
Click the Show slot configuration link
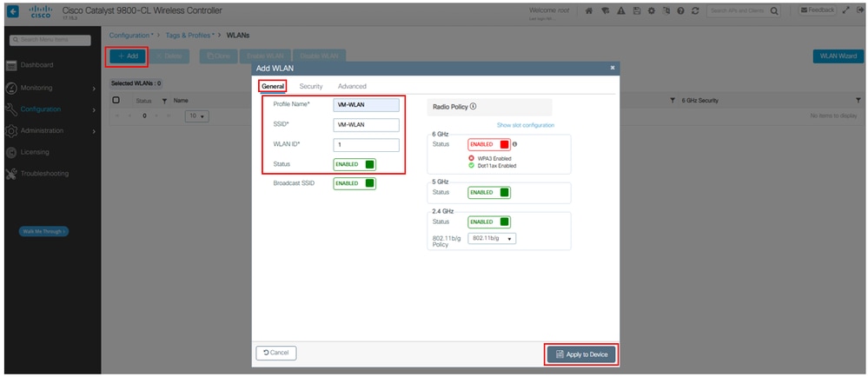[526, 125]
